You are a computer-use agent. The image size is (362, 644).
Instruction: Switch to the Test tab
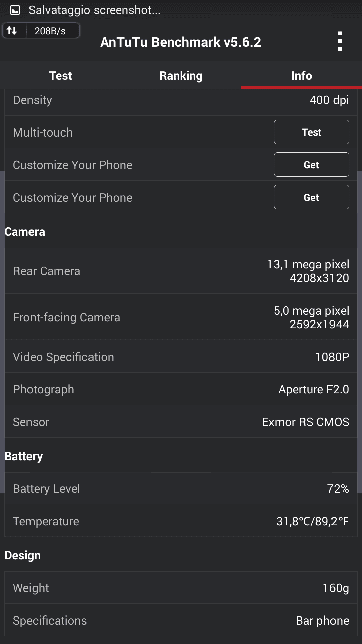tap(60, 76)
